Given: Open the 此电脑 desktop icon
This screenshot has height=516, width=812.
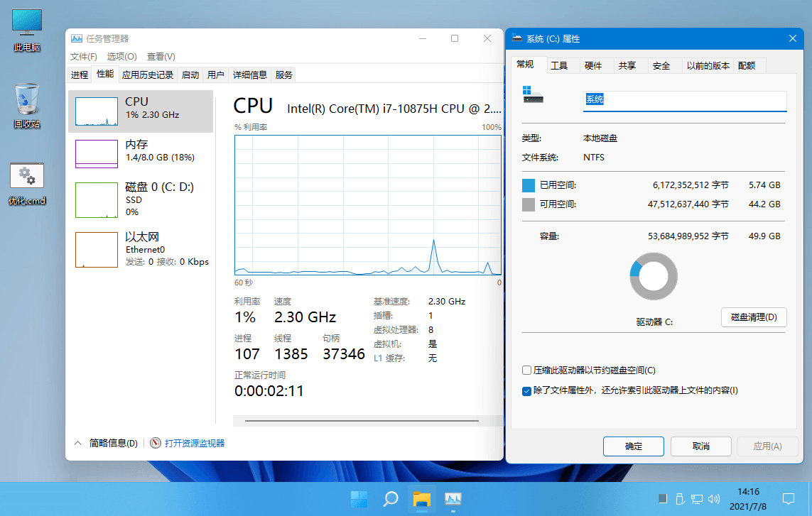Looking at the screenshot, I should click(x=26, y=31).
